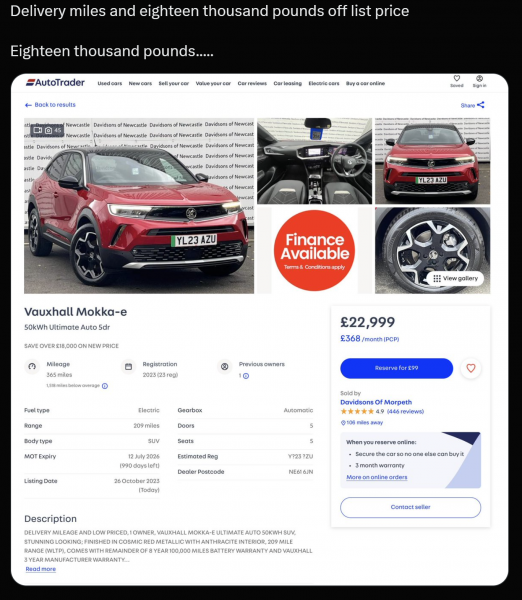This screenshot has height=600, width=522.
Task: Open the Car leasing menu item
Action: (x=287, y=83)
